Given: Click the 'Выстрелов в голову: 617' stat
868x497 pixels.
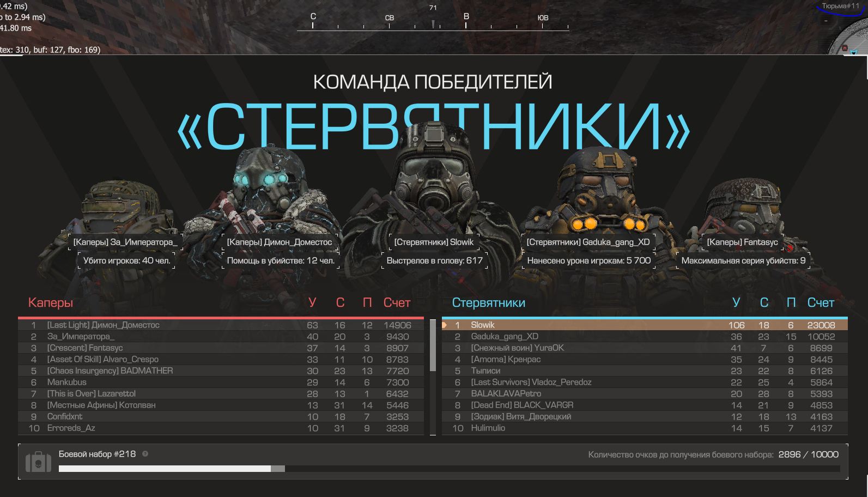Looking at the screenshot, I should click(434, 260).
